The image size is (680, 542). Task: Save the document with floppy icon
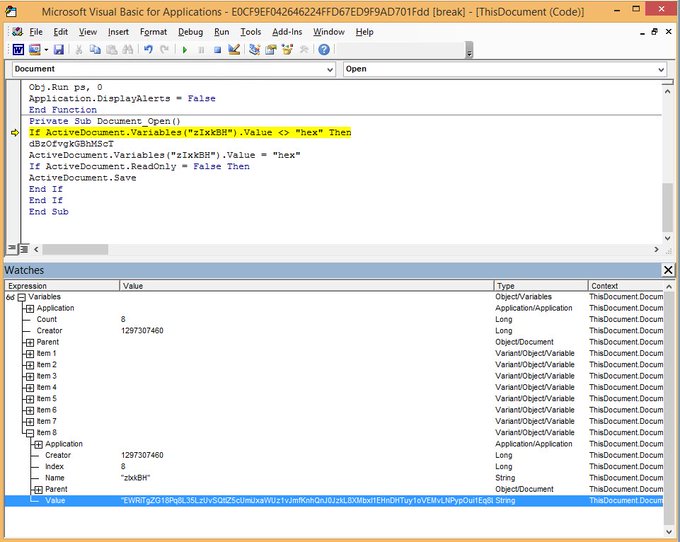(59, 50)
